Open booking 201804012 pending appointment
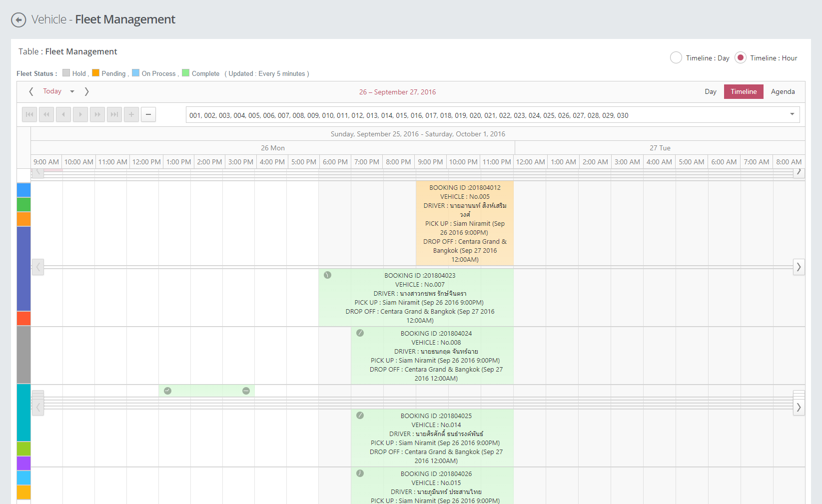This screenshot has height=504, width=822. (x=465, y=223)
